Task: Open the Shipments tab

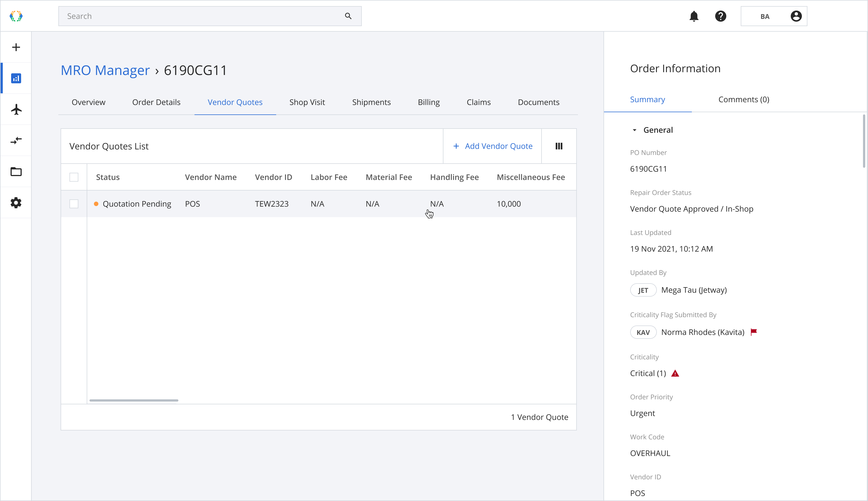Action: (371, 102)
